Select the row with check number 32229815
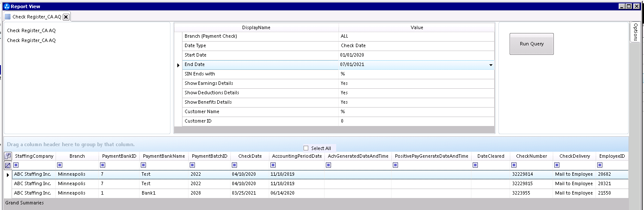 [320, 184]
